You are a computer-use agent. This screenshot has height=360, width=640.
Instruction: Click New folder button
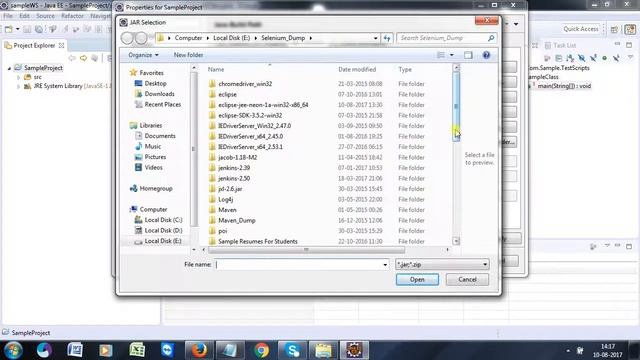pos(188,55)
